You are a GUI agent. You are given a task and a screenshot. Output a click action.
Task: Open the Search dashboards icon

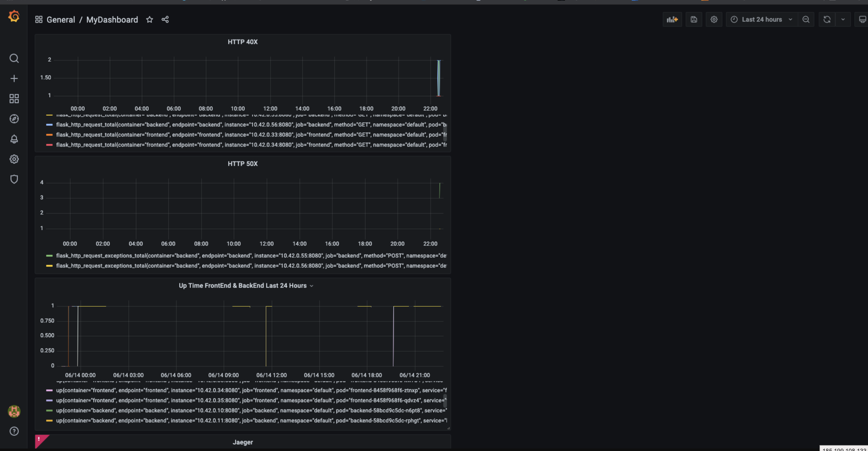[x=14, y=58]
